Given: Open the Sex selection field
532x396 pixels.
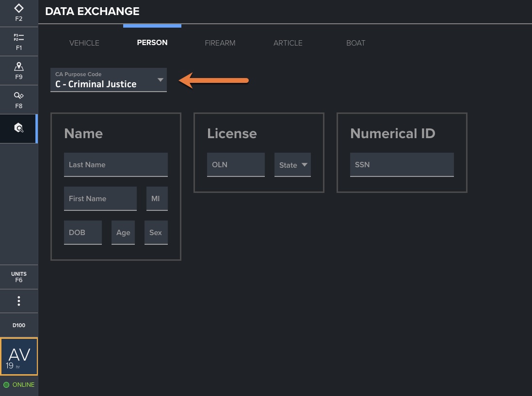Looking at the screenshot, I should tap(156, 233).
